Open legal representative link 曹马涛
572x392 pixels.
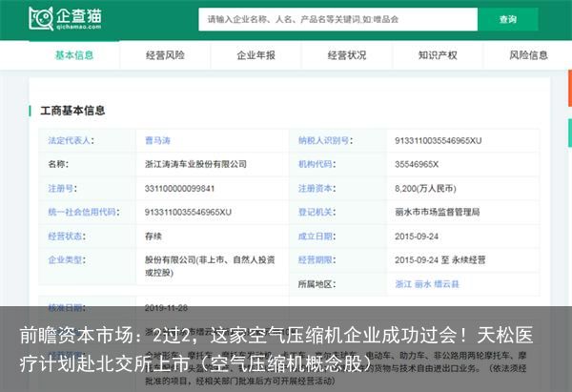tap(157, 140)
